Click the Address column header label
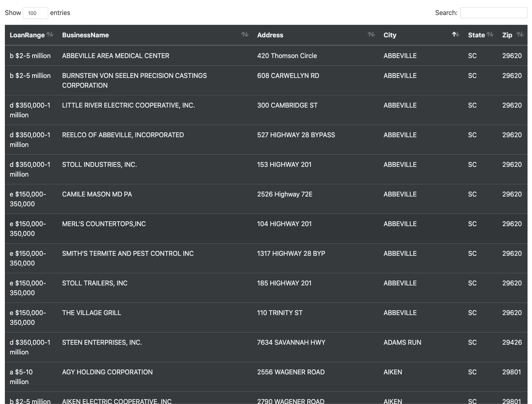This screenshot has height=404, width=532. pos(270,35)
